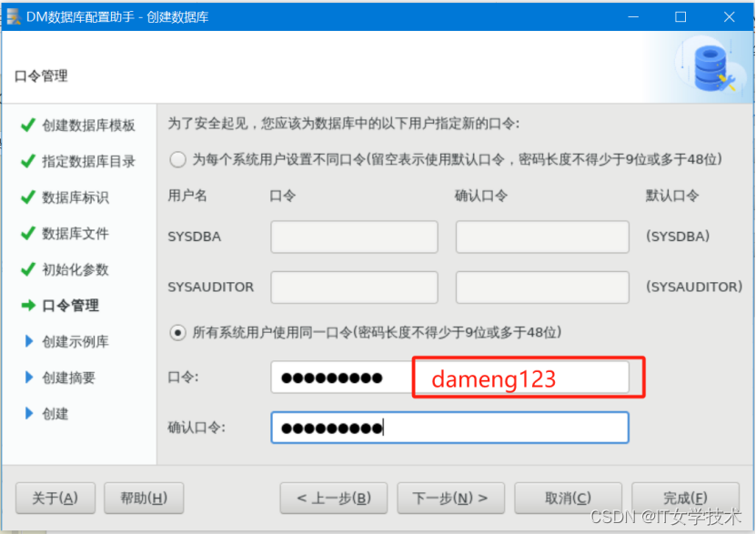Click the 完成(F) button
This screenshot has height=534, width=756.
pyautogui.click(x=685, y=498)
